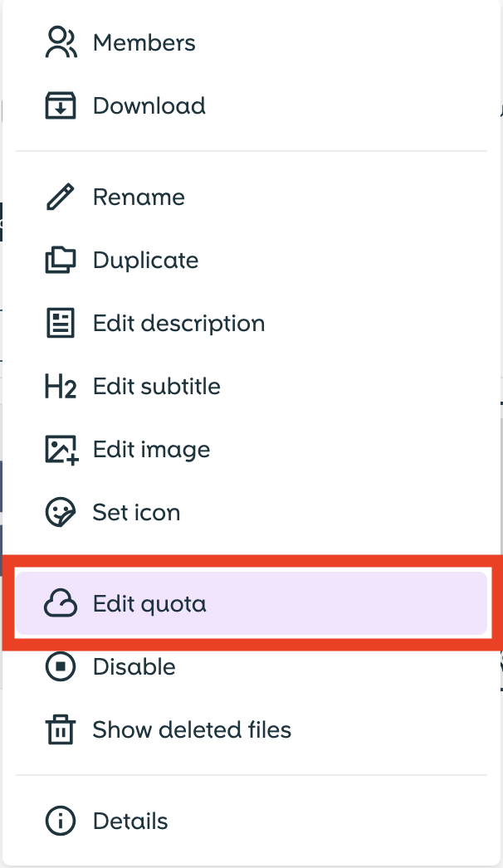Click the Edit image picture icon
503x868 pixels.
point(60,449)
